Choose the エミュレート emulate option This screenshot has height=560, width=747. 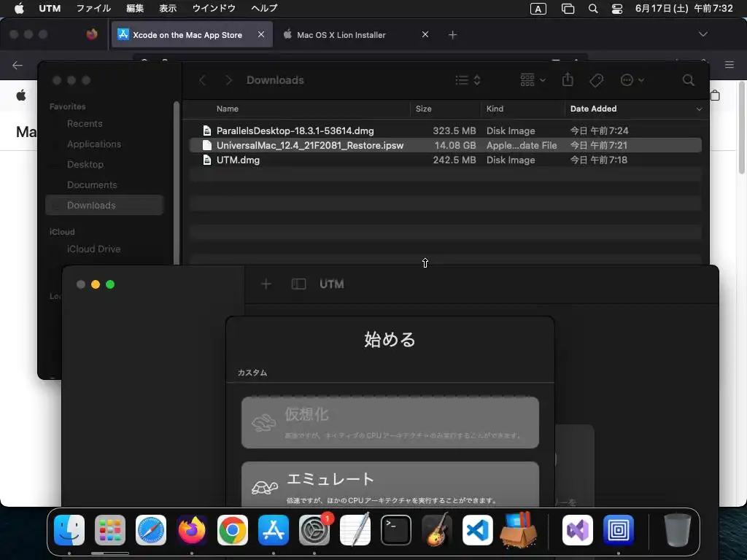[x=390, y=484]
